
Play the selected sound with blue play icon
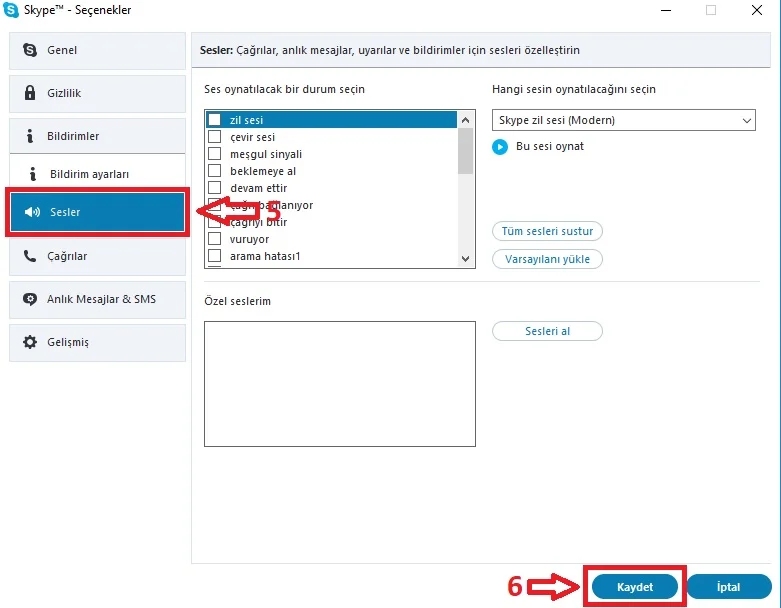point(500,146)
